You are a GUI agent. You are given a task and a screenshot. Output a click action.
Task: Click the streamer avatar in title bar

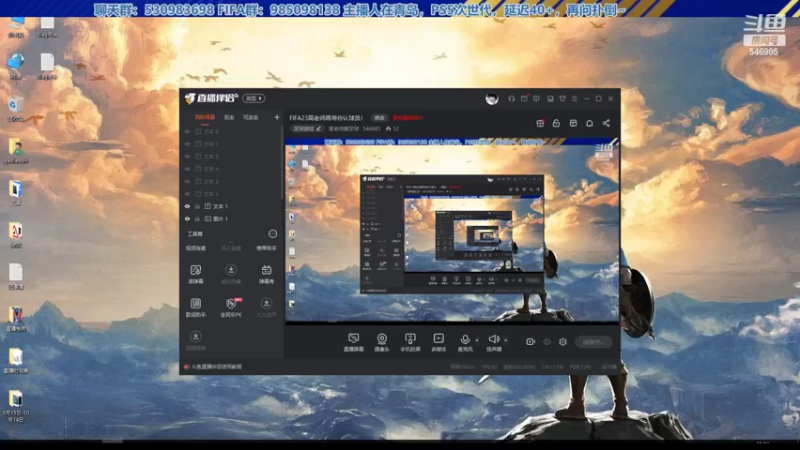(492, 98)
